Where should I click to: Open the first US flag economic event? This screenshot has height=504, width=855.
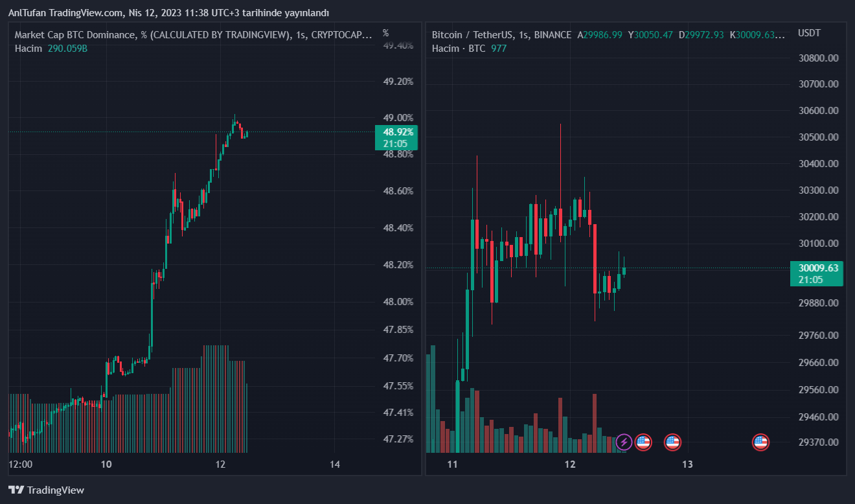[643, 442]
